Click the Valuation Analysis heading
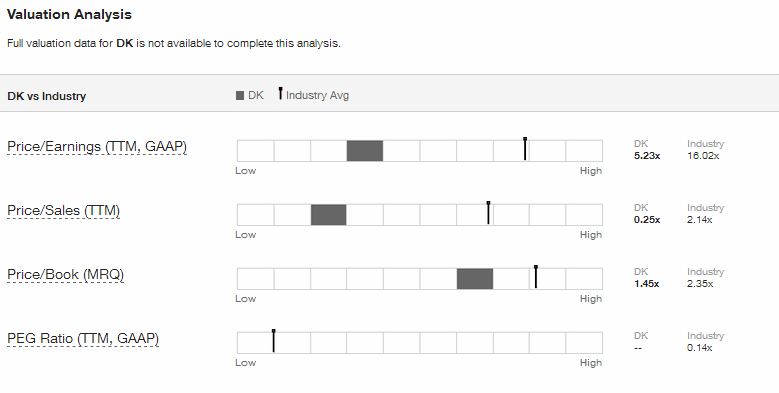Image resolution: width=779 pixels, height=393 pixels. click(x=69, y=14)
